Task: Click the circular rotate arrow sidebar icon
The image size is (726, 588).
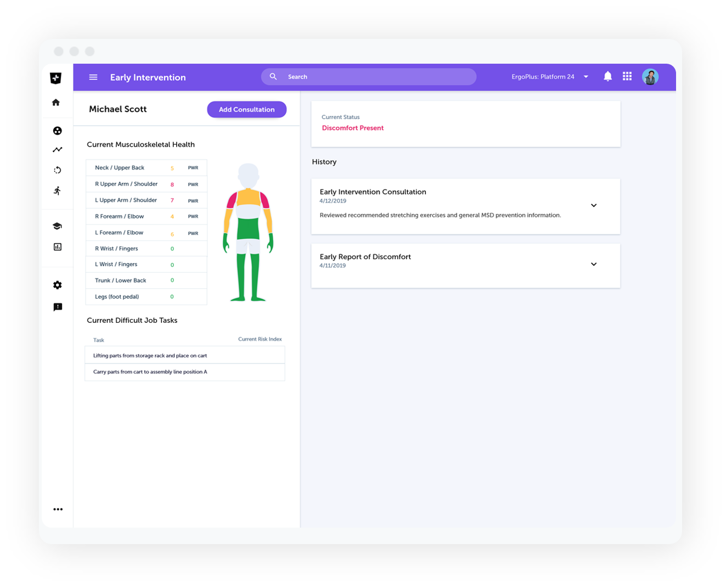Action: click(58, 170)
